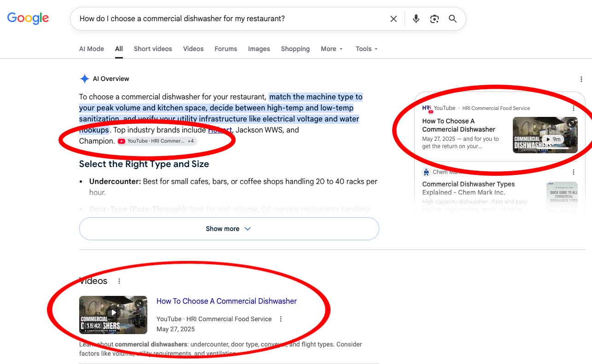Switch to Videos tab
Screen dimensions: 592x364
coord(193,49)
